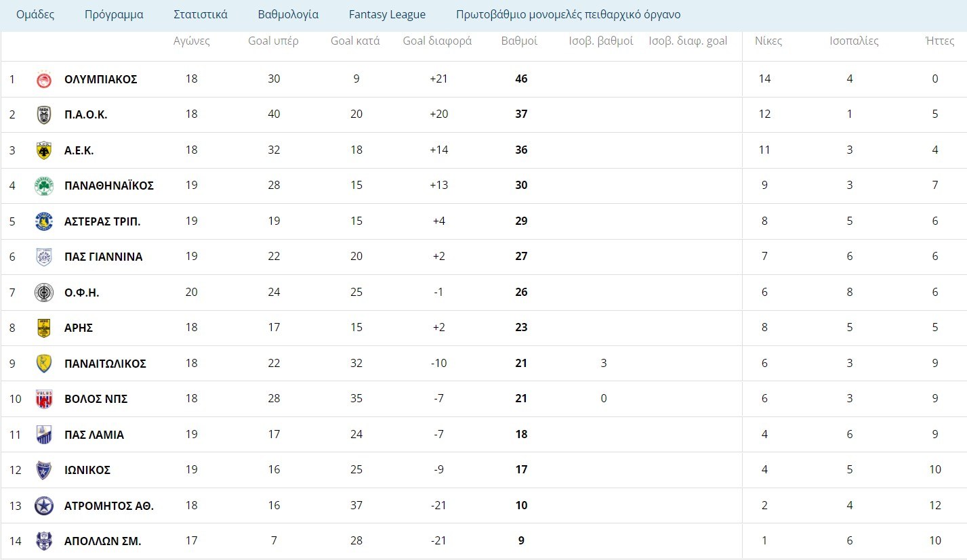Click the A.E.K. yellow crest icon

point(44,150)
